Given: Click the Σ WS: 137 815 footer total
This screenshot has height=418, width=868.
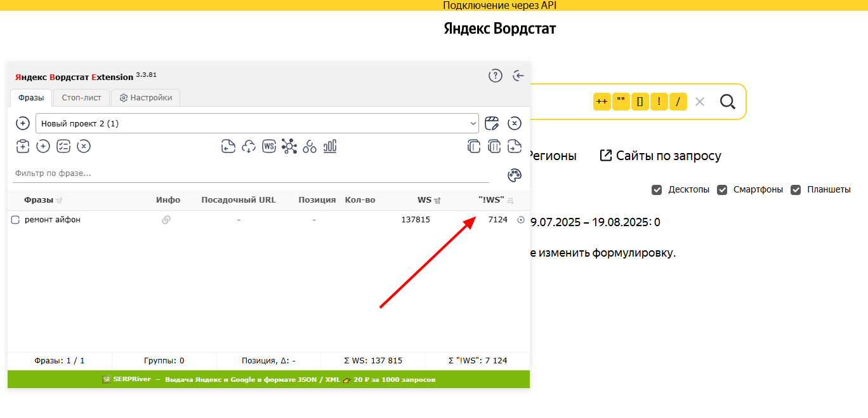Looking at the screenshot, I should coord(373,361).
